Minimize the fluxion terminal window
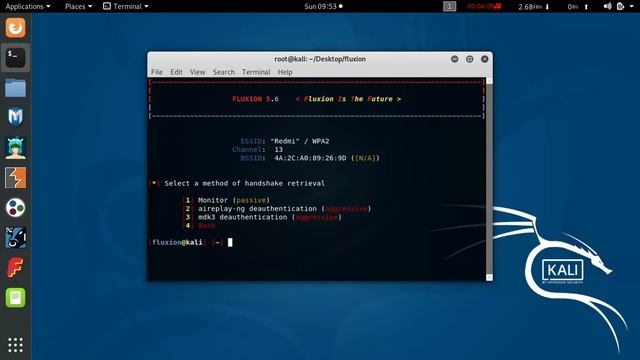 454,59
